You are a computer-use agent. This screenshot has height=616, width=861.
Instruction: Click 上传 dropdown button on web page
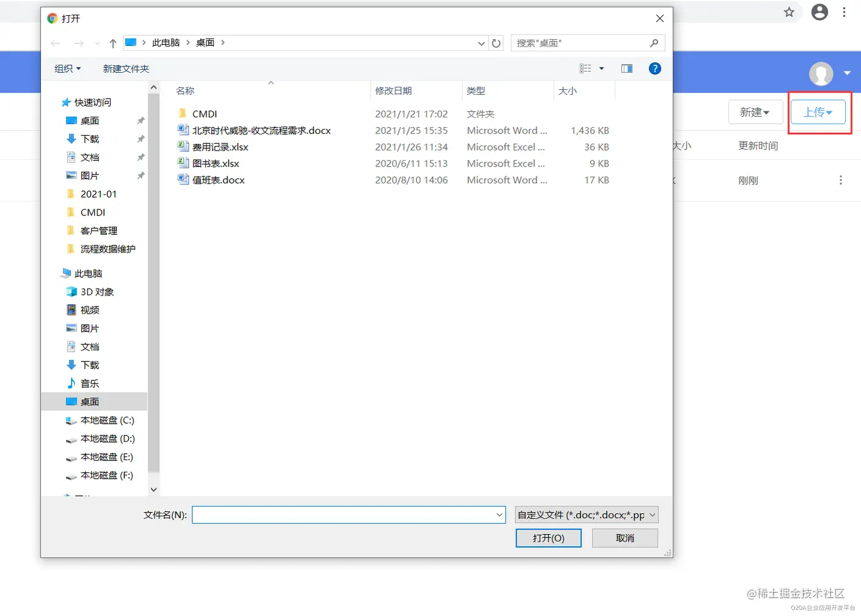pos(818,112)
